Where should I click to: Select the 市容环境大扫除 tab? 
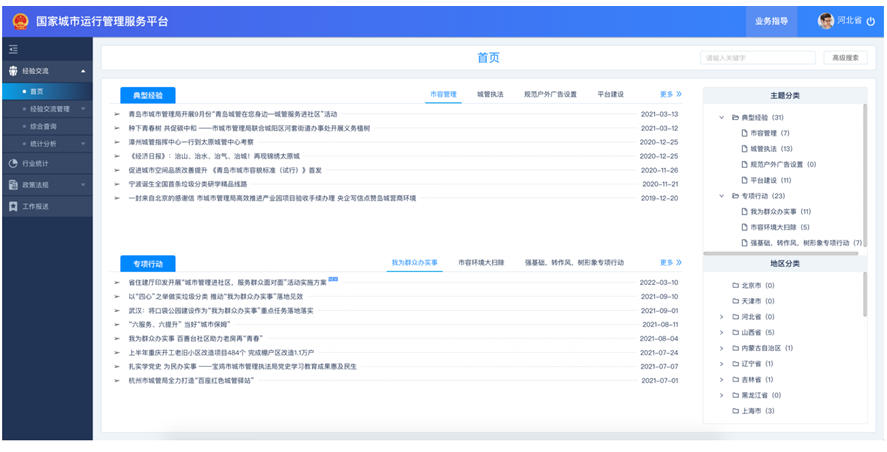481,262
